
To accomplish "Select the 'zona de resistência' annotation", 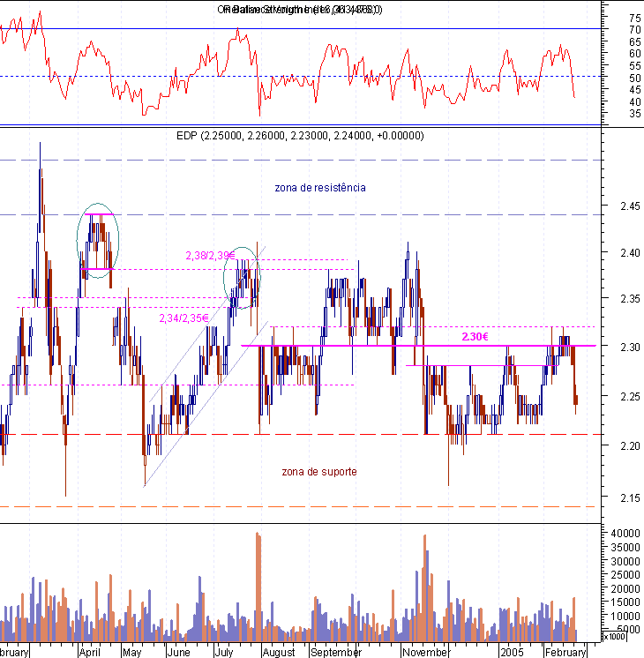I will pyautogui.click(x=320, y=188).
